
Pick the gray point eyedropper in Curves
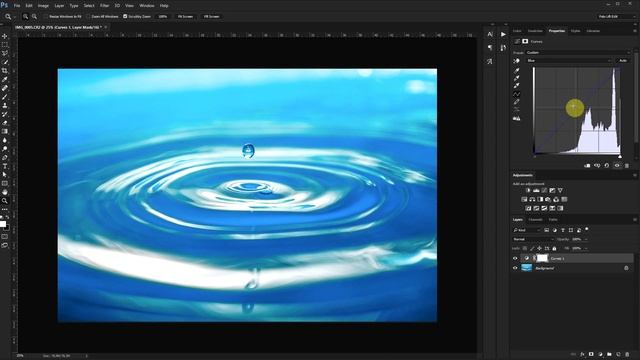[516, 78]
